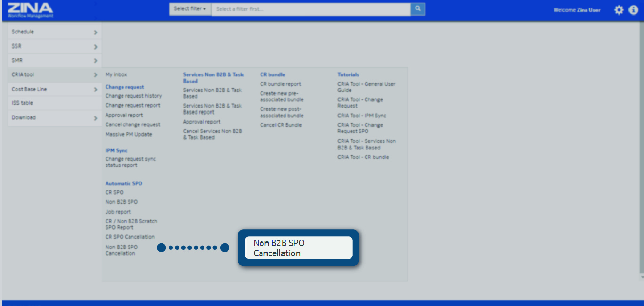This screenshot has width=644, height=306.
Task: Open the Job report link
Action: click(118, 212)
